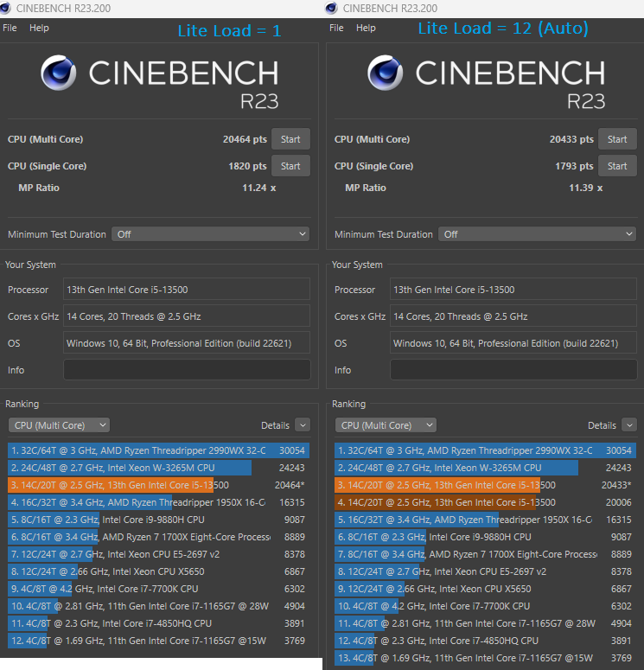The width and height of the screenshot is (644, 670).
Task: Select Xeon W-3265M ranking row, left window
Action: [x=158, y=468]
